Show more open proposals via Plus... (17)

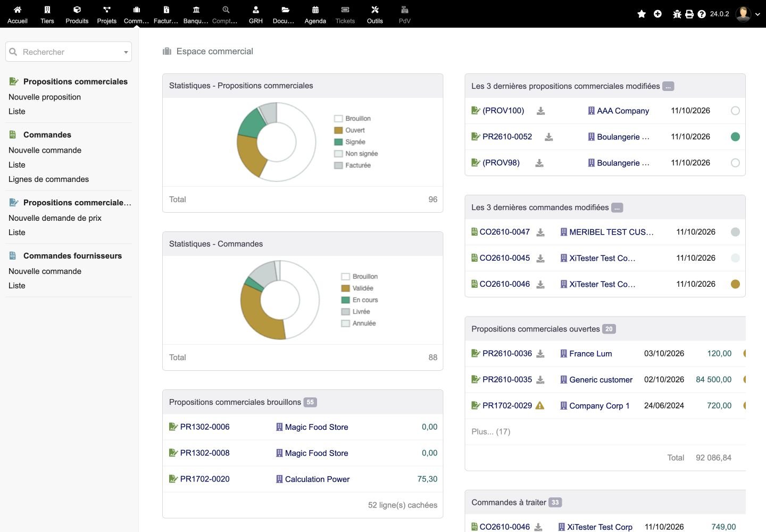click(x=490, y=431)
